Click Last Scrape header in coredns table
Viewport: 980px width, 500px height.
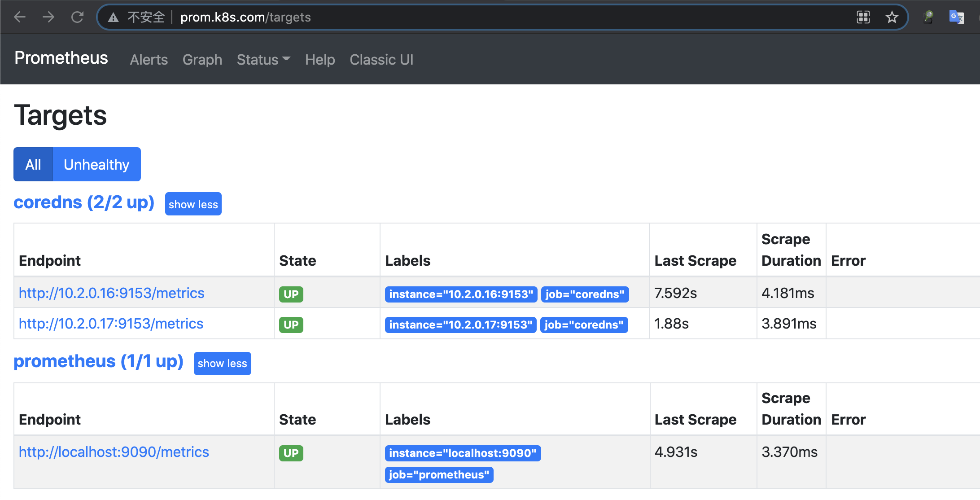695,260
